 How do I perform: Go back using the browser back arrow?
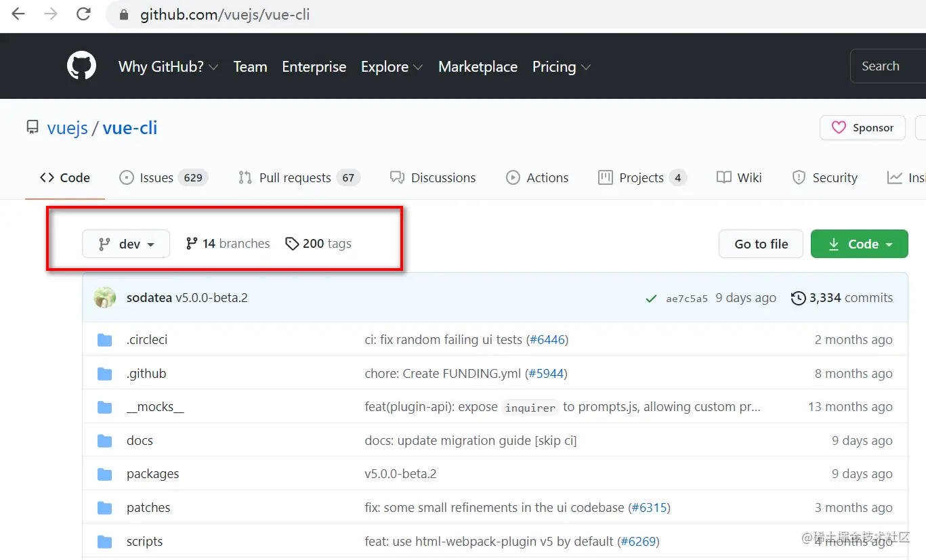pos(18,14)
